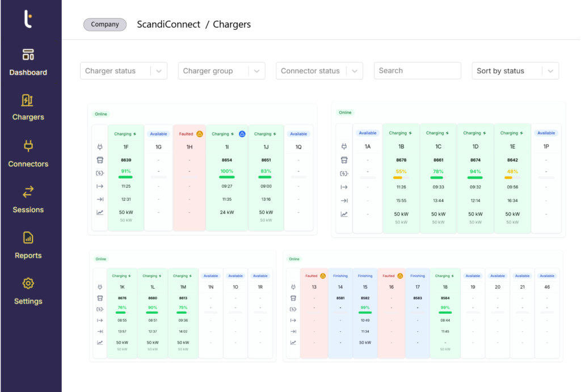Open the Settings gear icon

[28, 283]
